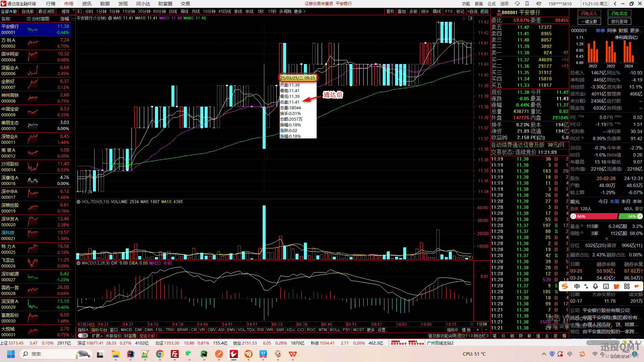Click the refresh/service circular icon in title bar
Viewport: 644px width, 362px height.
pos(517,4)
